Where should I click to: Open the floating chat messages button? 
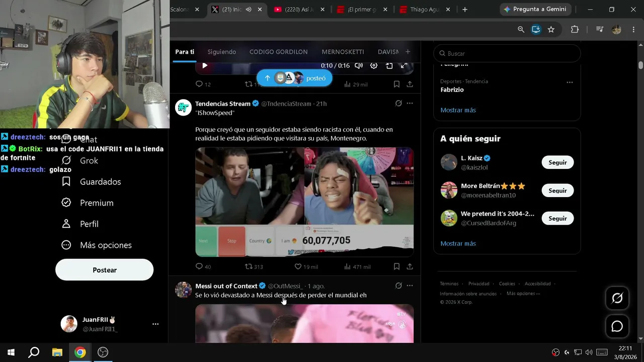point(617,326)
